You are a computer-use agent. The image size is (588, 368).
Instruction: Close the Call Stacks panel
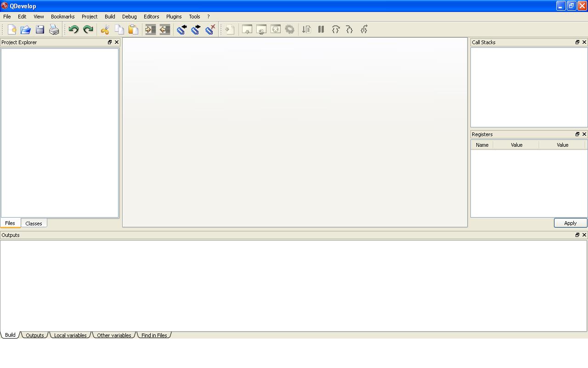584,42
